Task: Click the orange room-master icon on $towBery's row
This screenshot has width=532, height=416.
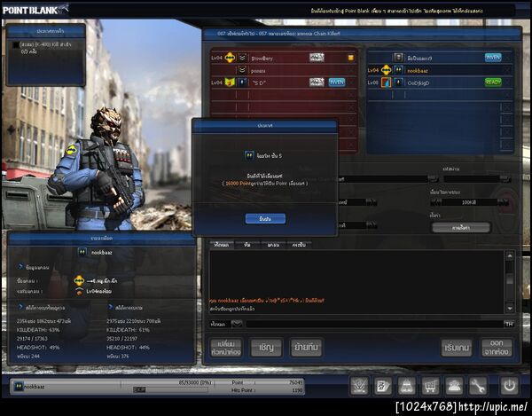Action: [351, 58]
